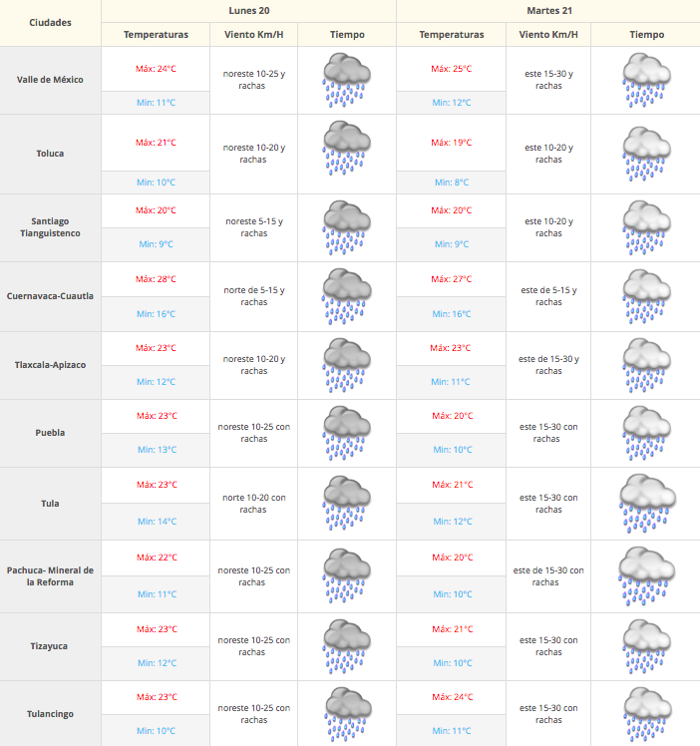The width and height of the screenshot is (700, 746).
Task: Select the Lunes 20 column header
Action: pos(248,11)
